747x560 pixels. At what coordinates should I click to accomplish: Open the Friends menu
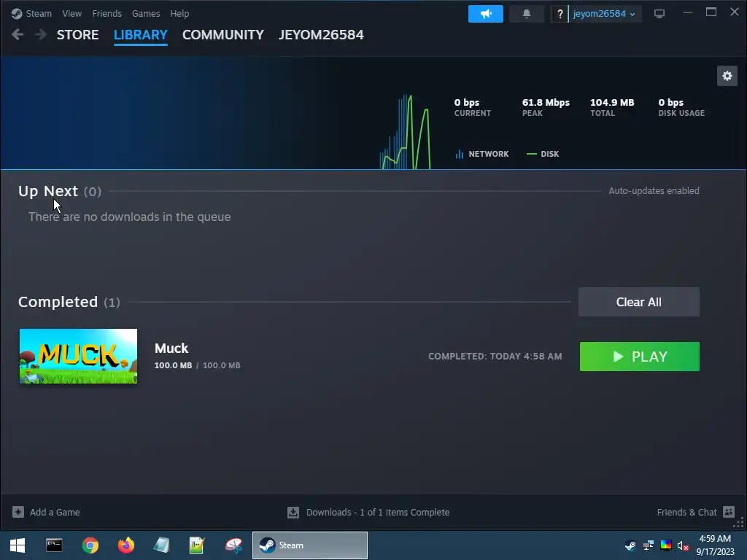point(107,14)
